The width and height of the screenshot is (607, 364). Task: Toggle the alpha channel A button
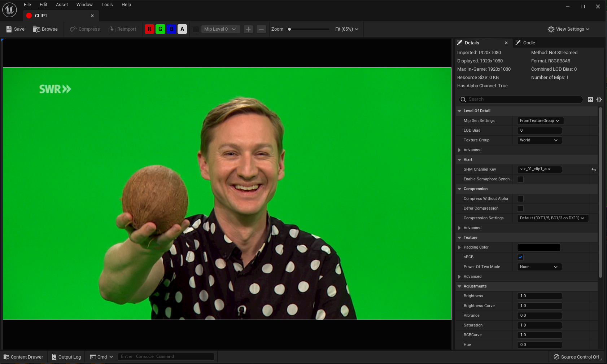tap(182, 29)
